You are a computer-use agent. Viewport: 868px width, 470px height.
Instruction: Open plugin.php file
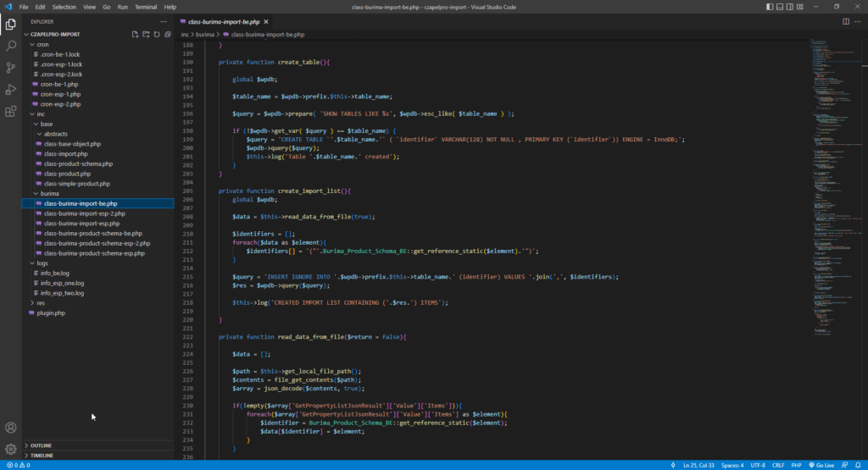[x=98, y=313]
